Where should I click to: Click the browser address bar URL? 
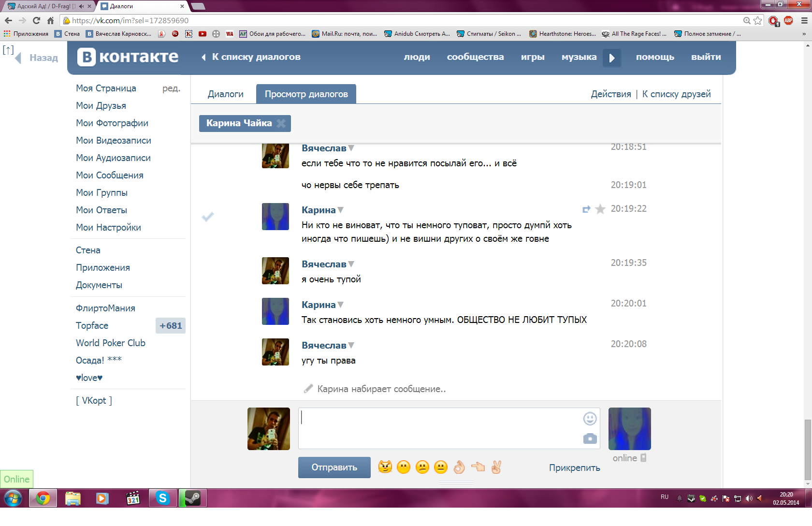click(x=130, y=20)
